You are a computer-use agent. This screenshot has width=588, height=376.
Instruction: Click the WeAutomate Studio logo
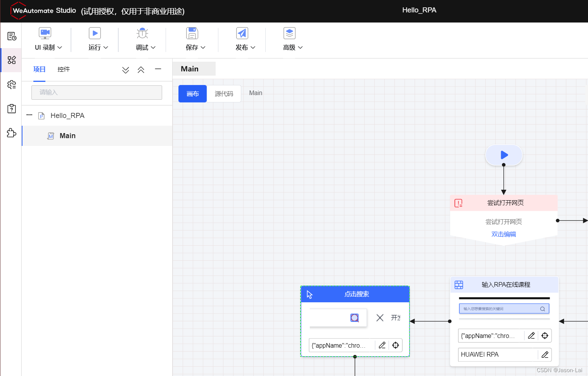pyautogui.click(x=43, y=10)
